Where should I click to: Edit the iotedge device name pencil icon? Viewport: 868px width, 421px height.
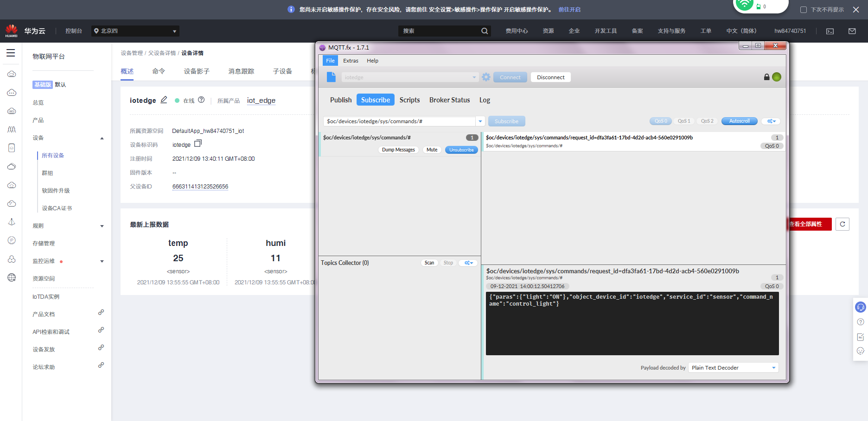pos(164,100)
